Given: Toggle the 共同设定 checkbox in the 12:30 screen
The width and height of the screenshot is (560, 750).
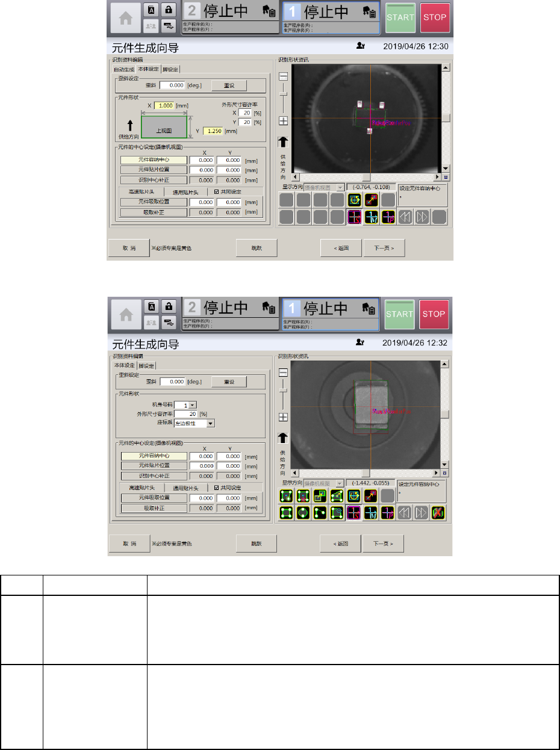Looking at the screenshot, I should pyautogui.click(x=217, y=192).
